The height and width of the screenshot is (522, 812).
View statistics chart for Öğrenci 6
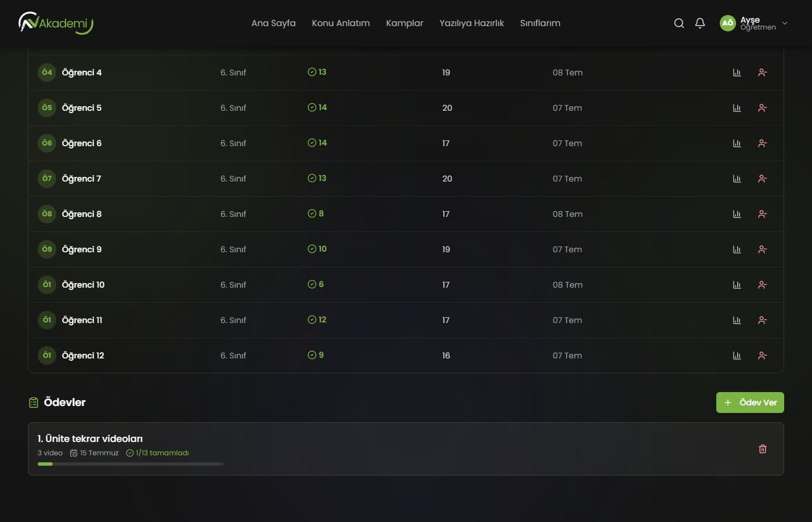click(737, 143)
